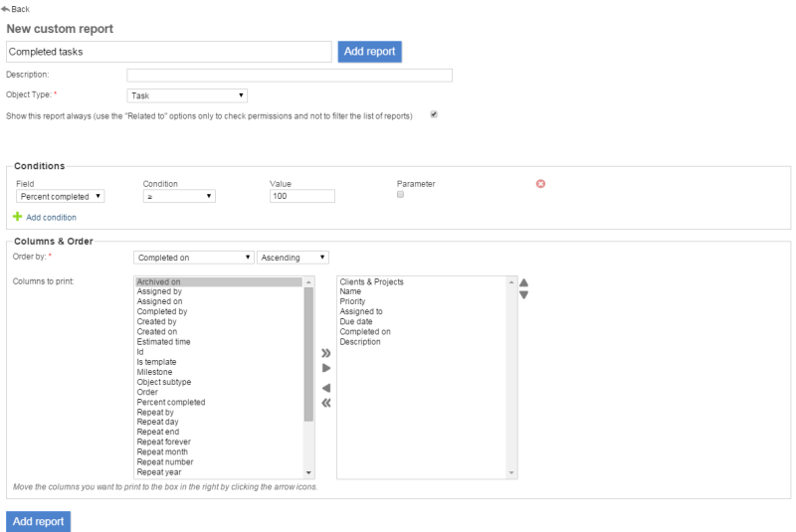Viewport: 796px width, 532px height.
Task: Expand the Ascending sort direction dropdown
Action: click(293, 258)
